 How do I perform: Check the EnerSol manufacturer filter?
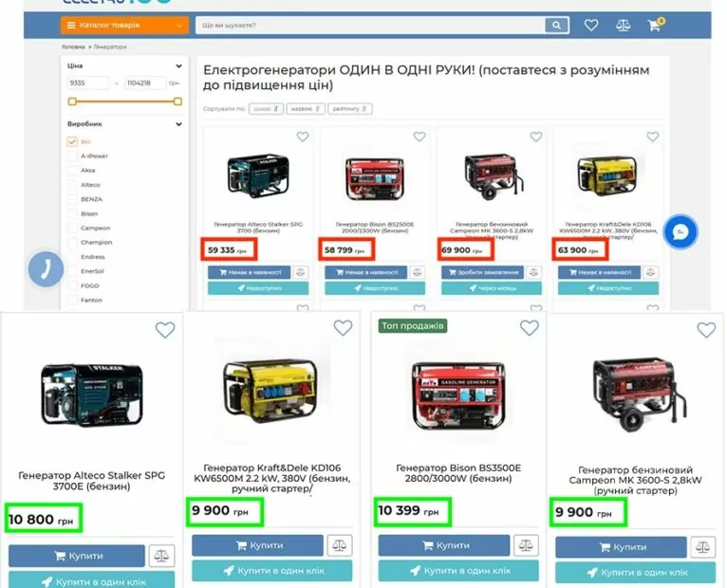[72, 271]
